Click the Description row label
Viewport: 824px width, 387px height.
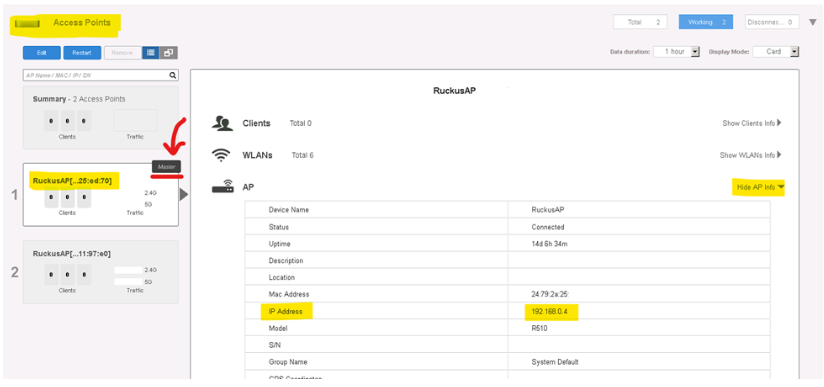pyautogui.click(x=286, y=261)
